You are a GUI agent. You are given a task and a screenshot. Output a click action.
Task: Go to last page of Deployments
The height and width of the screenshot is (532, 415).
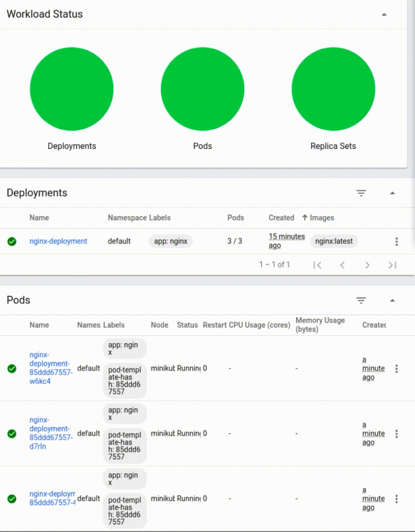392,265
